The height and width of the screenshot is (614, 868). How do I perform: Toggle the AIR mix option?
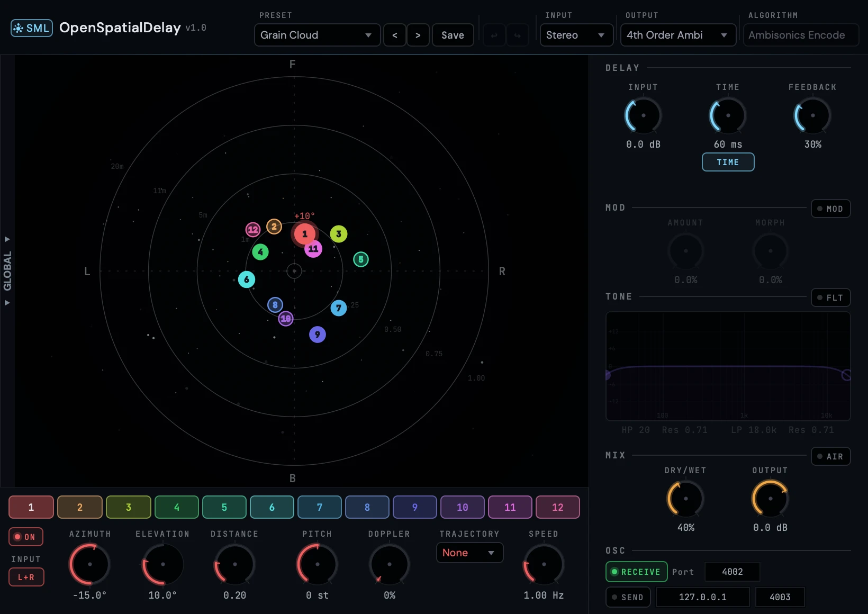(x=831, y=456)
